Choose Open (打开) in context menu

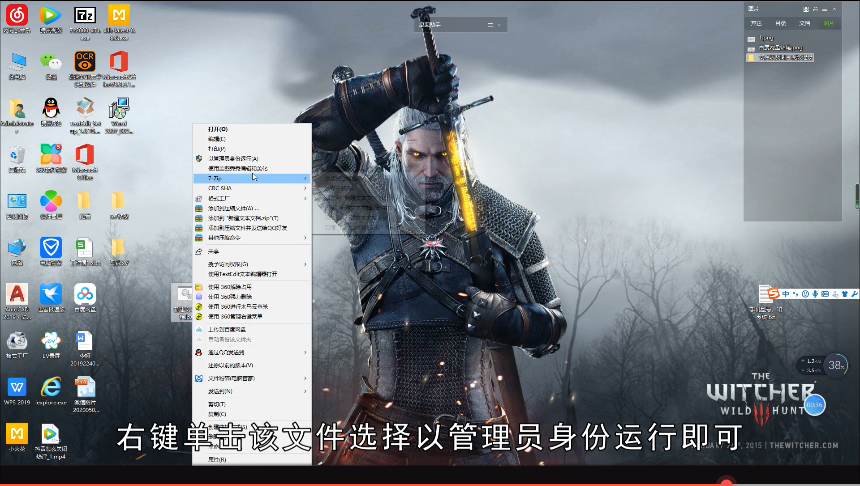coord(252,129)
